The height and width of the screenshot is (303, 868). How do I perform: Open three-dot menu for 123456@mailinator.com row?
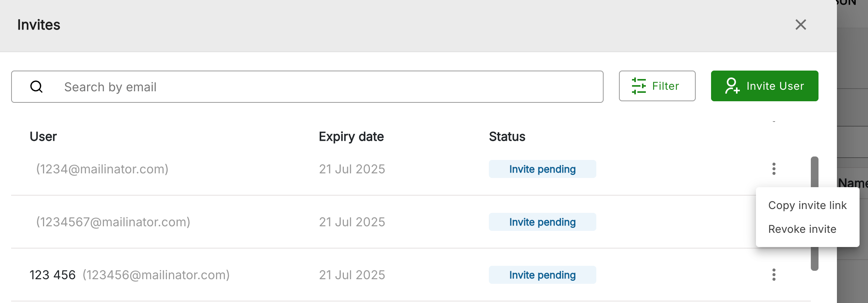(x=774, y=275)
